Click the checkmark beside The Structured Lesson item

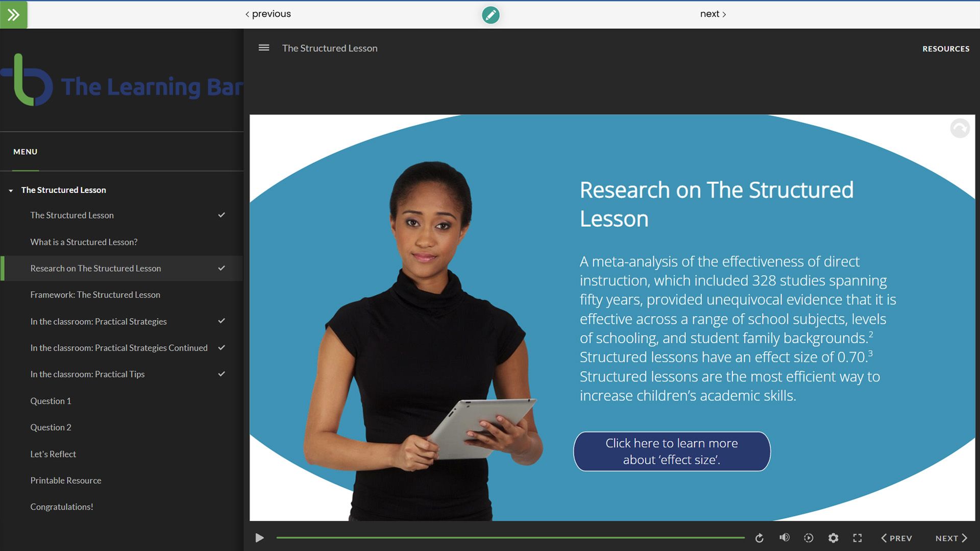222,215
